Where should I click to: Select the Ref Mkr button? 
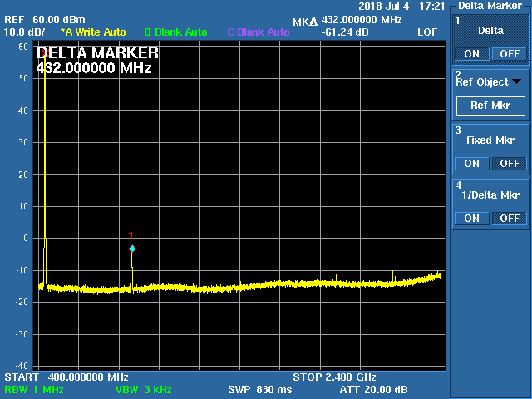490,106
